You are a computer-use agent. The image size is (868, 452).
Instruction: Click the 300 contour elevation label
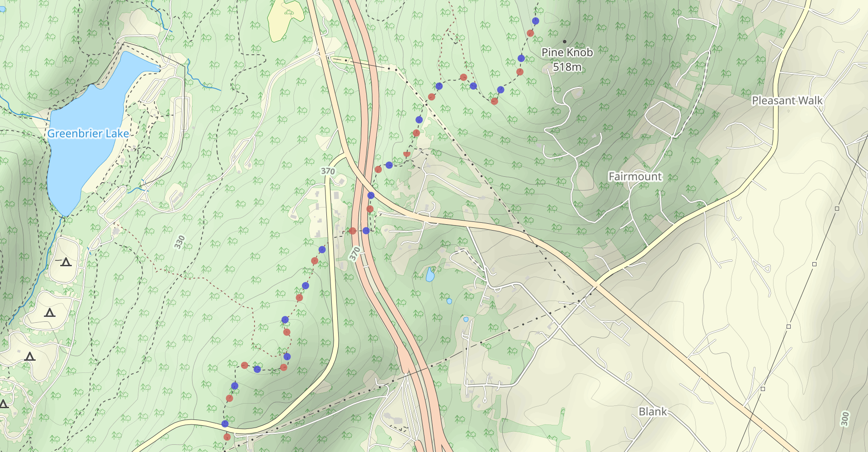pyautogui.click(x=844, y=419)
